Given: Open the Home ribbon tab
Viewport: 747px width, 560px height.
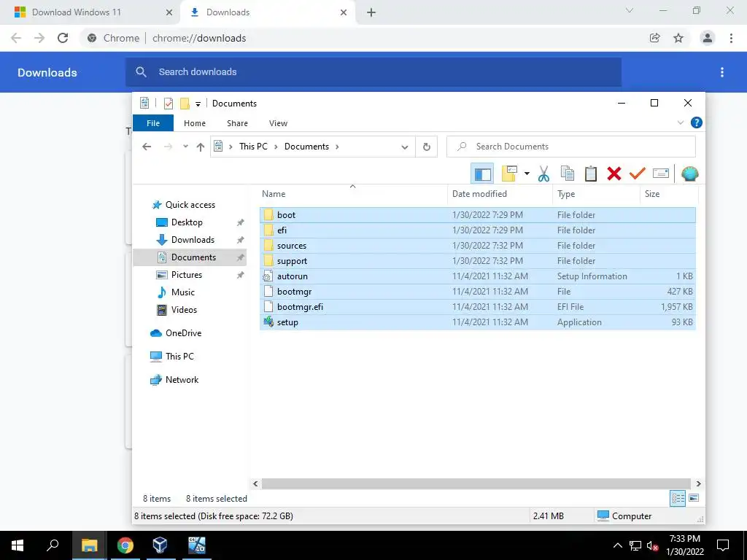Looking at the screenshot, I should coord(194,123).
